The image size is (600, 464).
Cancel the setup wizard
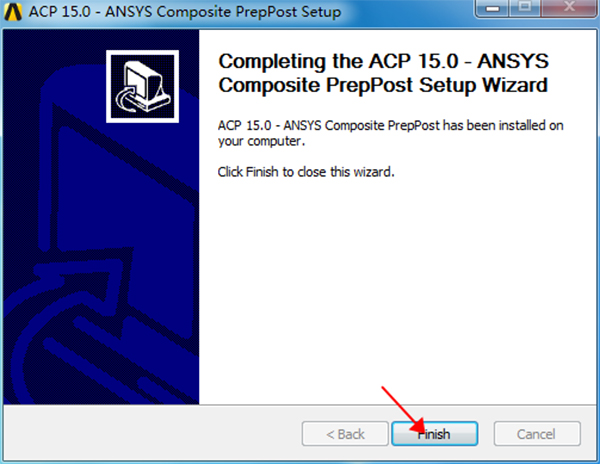pos(537,434)
